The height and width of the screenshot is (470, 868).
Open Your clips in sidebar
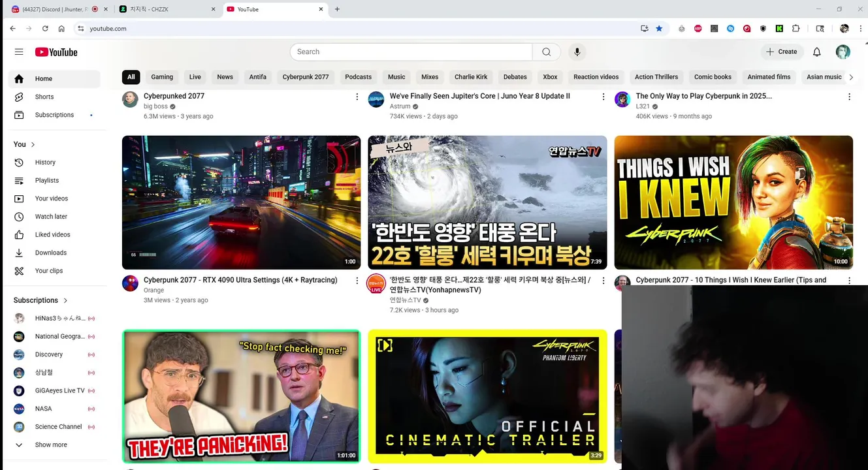tap(54, 271)
